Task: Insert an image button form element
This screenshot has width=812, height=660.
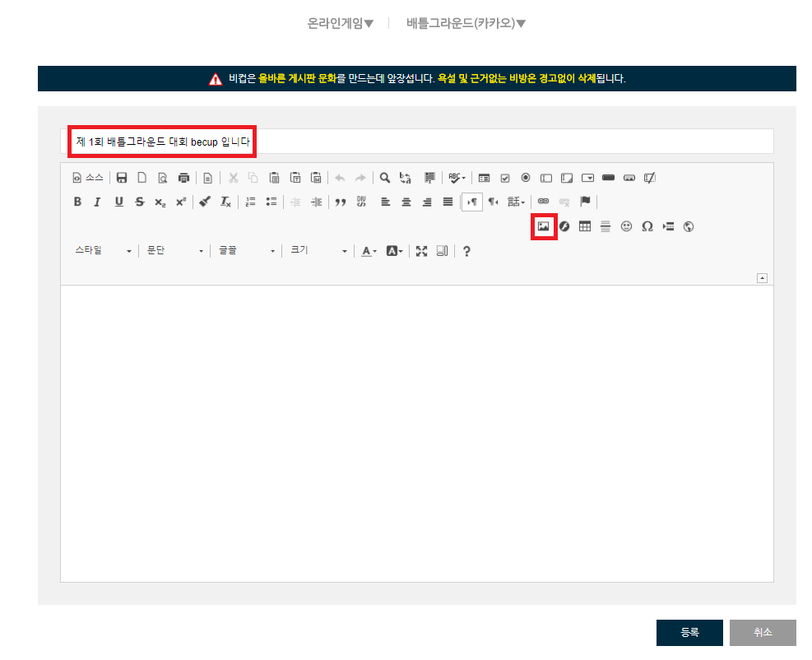Action: point(629,178)
